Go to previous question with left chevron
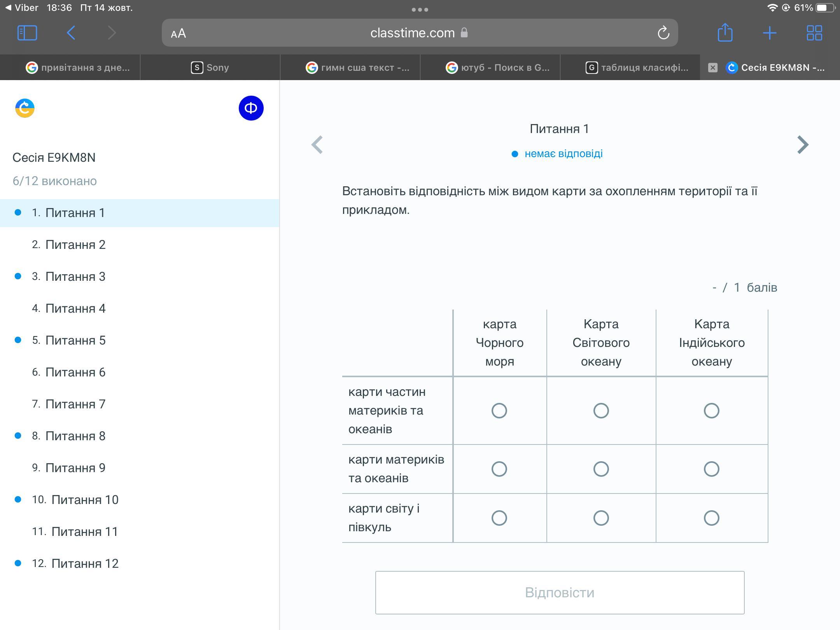Image resolution: width=840 pixels, height=630 pixels. (x=317, y=145)
